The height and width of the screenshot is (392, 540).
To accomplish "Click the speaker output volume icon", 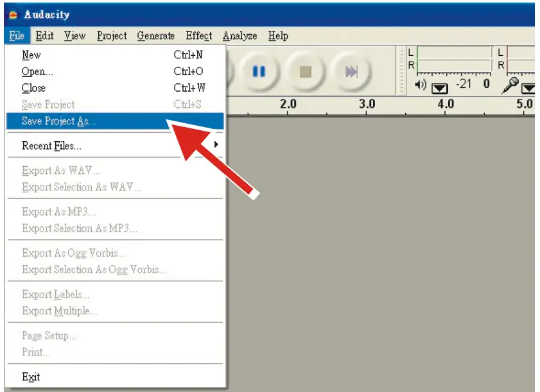I will tap(421, 84).
